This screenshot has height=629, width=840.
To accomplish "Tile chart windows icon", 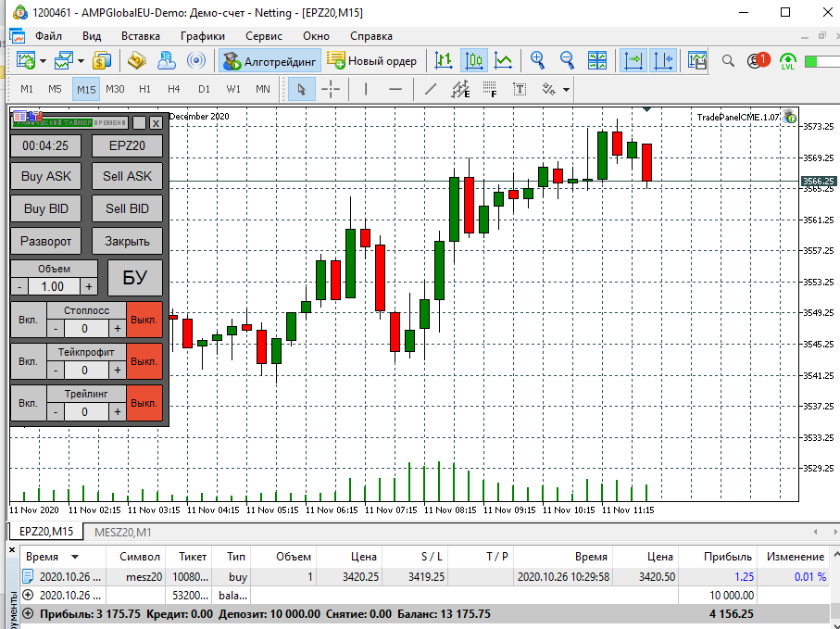I will (597, 60).
